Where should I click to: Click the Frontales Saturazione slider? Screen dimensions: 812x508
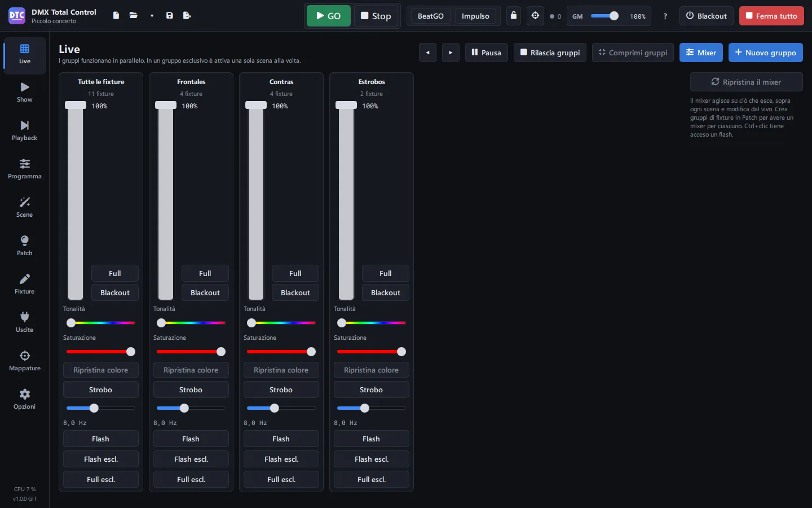[191, 352]
